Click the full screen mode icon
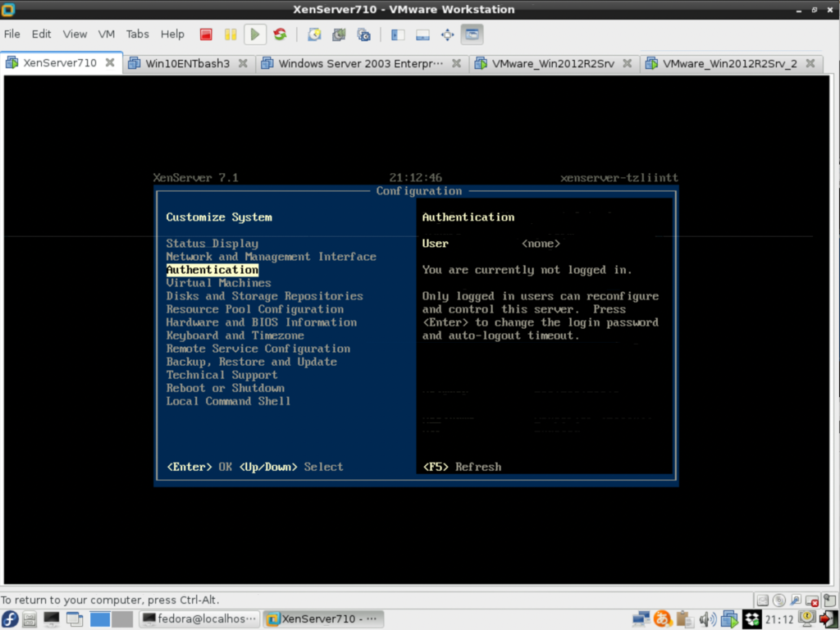The width and height of the screenshot is (840, 630). coord(447,34)
